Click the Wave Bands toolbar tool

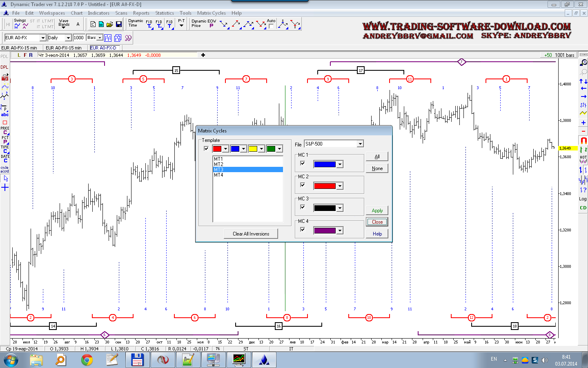pyautogui.click(x=64, y=23)
